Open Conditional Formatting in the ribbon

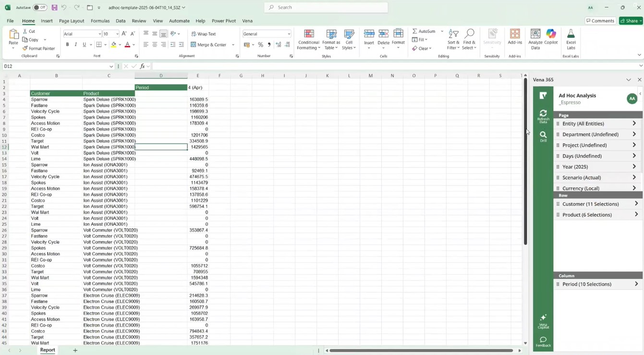pos(309,39)
